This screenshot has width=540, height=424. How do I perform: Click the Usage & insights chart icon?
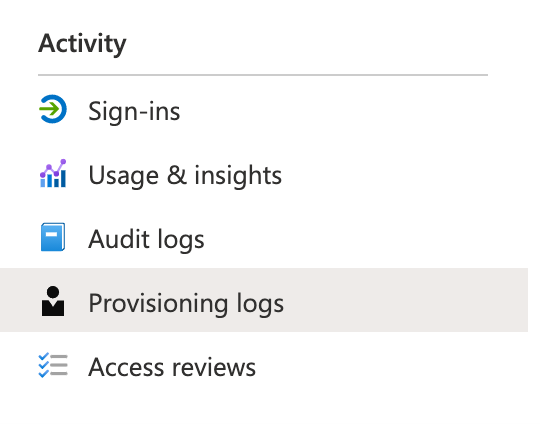point(53,173)
